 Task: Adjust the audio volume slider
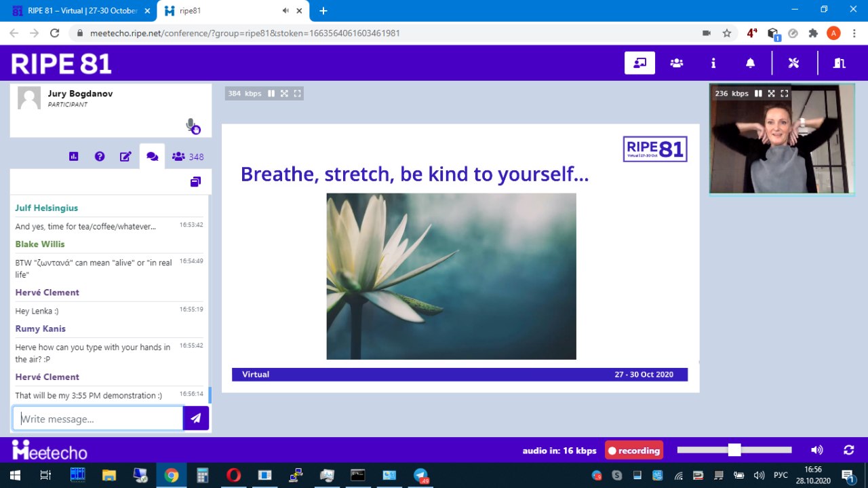pyautogui.click(x=734, y=450)
